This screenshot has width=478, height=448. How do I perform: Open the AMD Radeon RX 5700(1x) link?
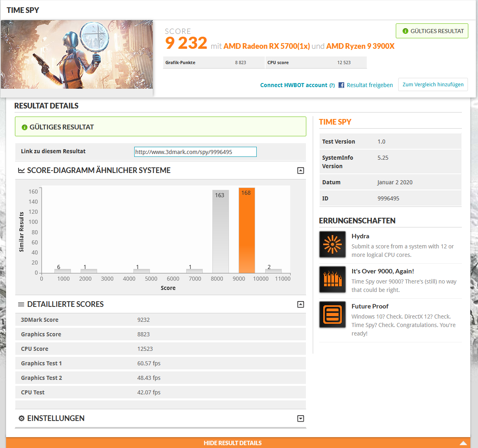[x=267, y=46]
